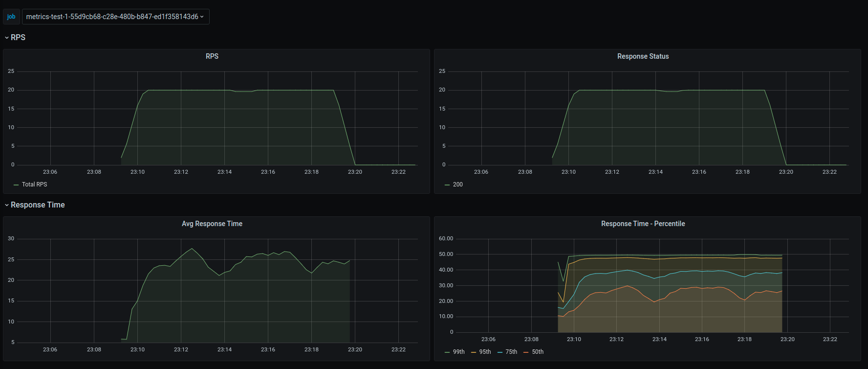The width and height of the screenshot is (868, 369).
Task: Collapse the Response Time row chevron
Action: coord(7,205)
